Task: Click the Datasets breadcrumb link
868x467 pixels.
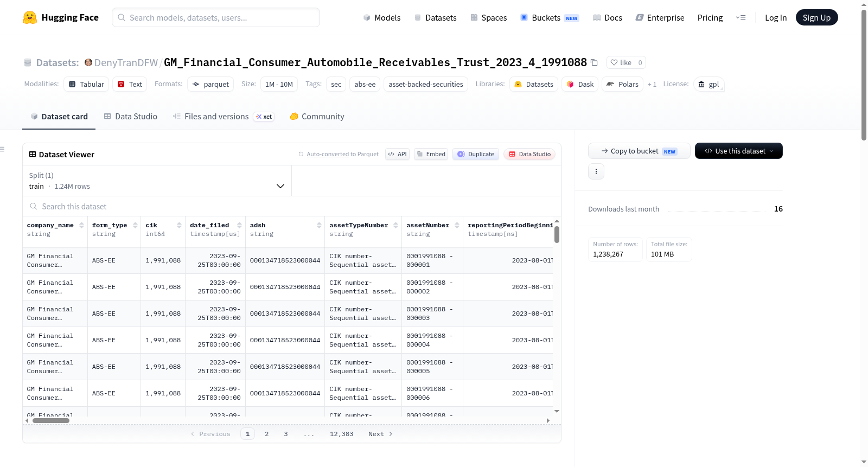Action: point(58,62)
